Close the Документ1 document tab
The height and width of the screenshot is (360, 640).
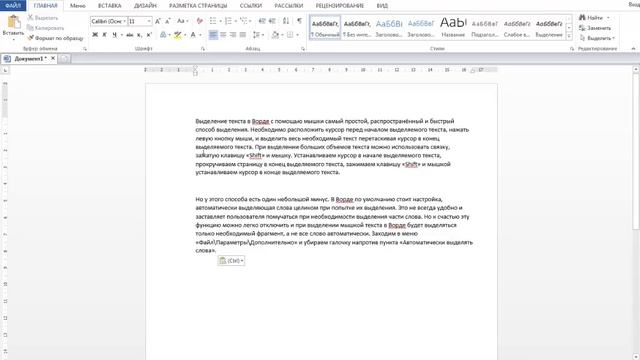(x=53, y=58)
